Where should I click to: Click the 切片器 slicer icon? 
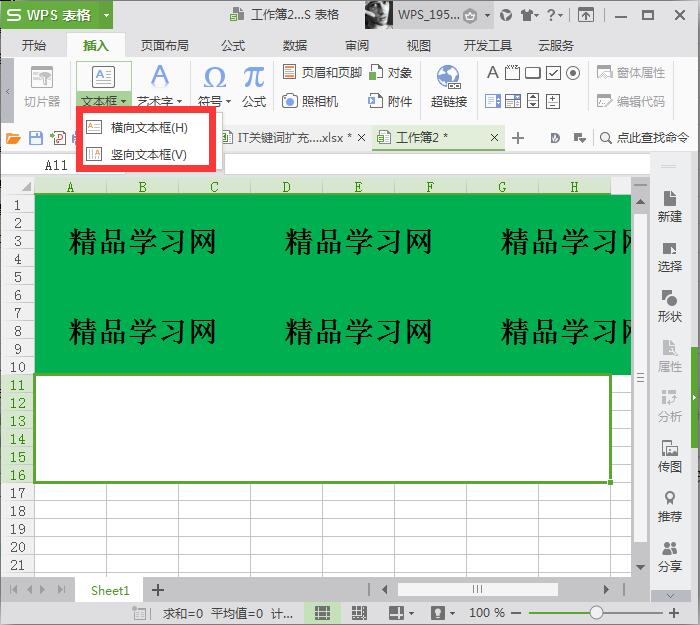[42, 78]
